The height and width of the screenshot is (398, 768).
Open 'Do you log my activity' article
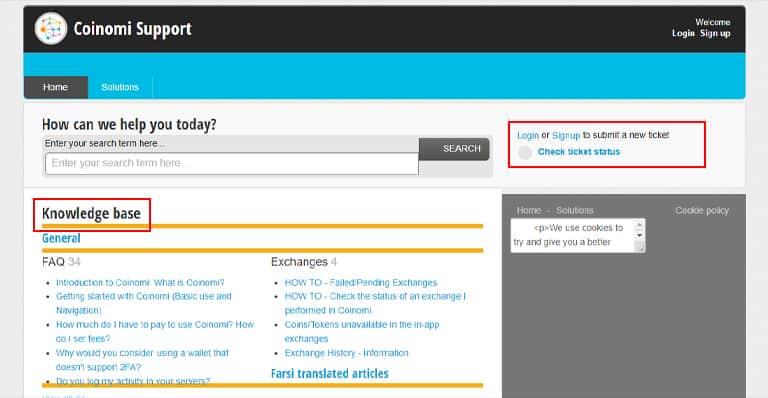pos(133,381)
